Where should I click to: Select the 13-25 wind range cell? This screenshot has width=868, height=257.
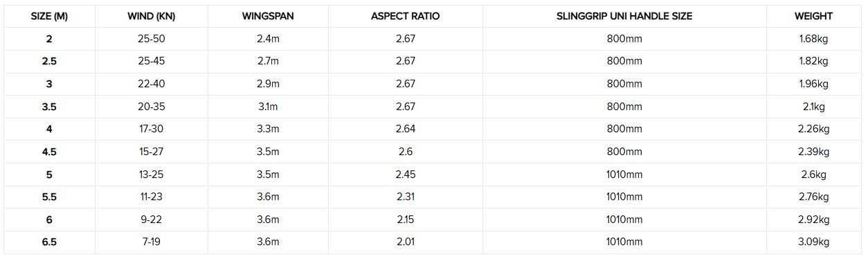151,174
